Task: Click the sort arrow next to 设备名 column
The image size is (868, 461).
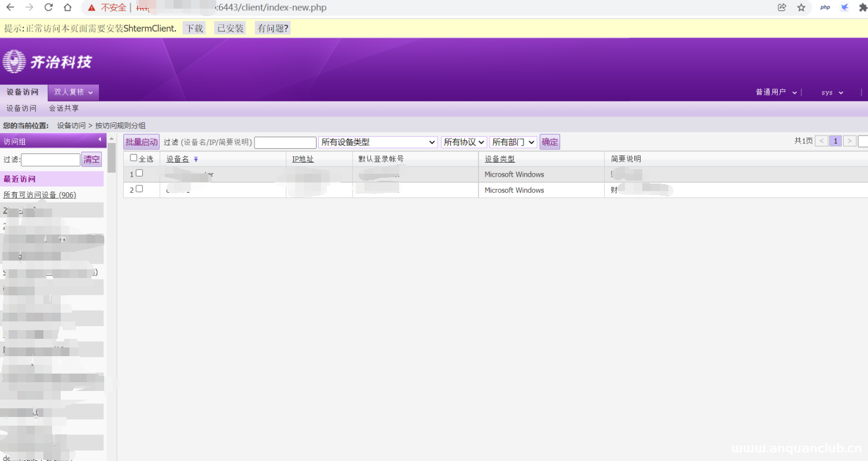Action: 196,158
